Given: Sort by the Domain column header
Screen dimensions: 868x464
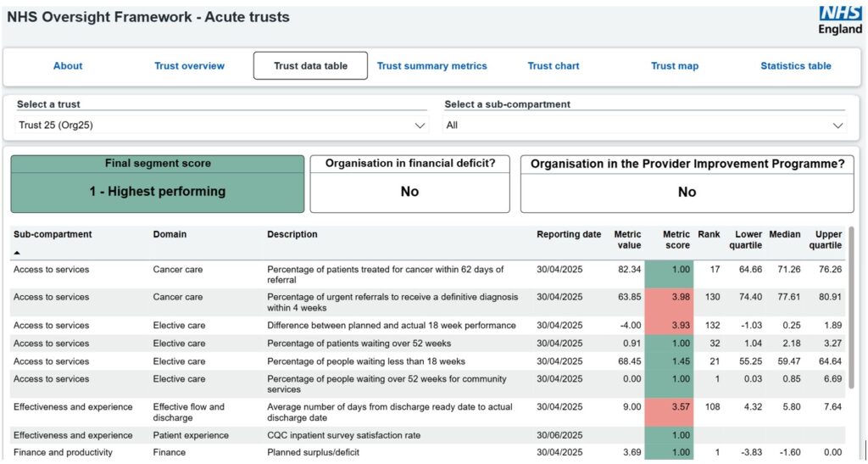Looking at the screenshot, I should pos(170,234).
